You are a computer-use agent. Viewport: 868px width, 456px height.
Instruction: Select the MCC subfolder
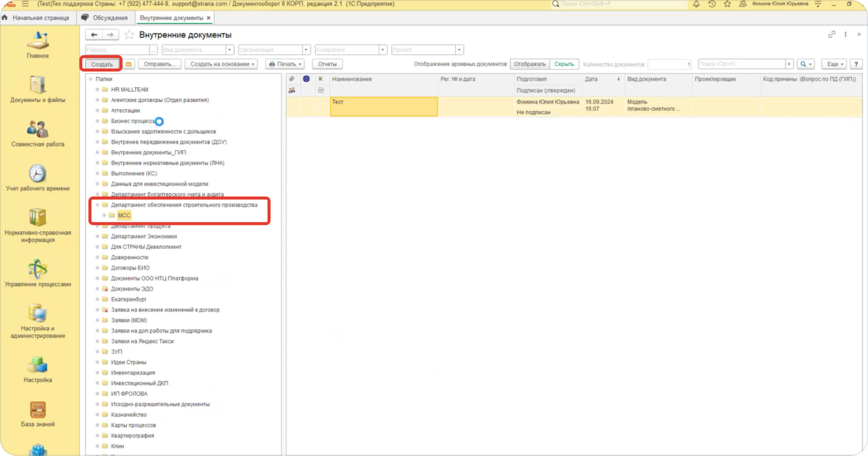124,215
